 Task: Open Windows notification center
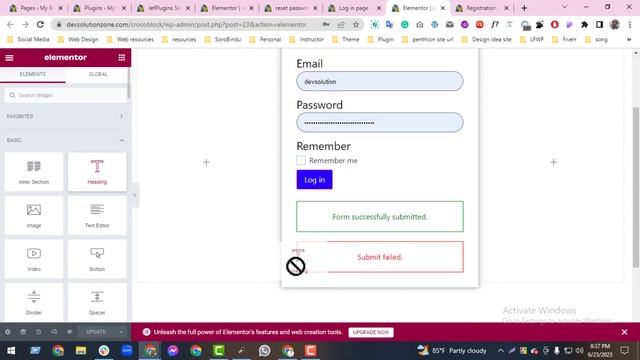point(624,351)
